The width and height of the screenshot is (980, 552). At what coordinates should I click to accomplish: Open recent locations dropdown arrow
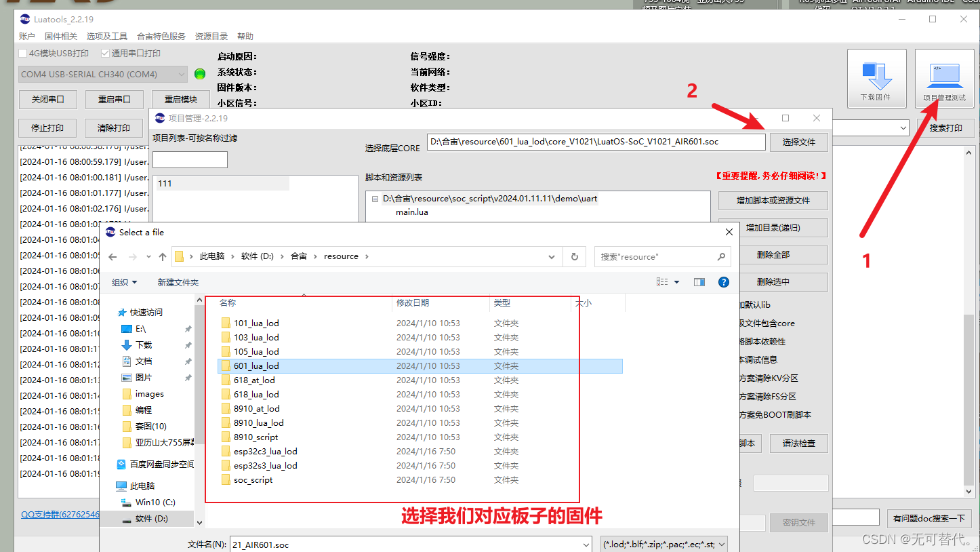point(148,258)
